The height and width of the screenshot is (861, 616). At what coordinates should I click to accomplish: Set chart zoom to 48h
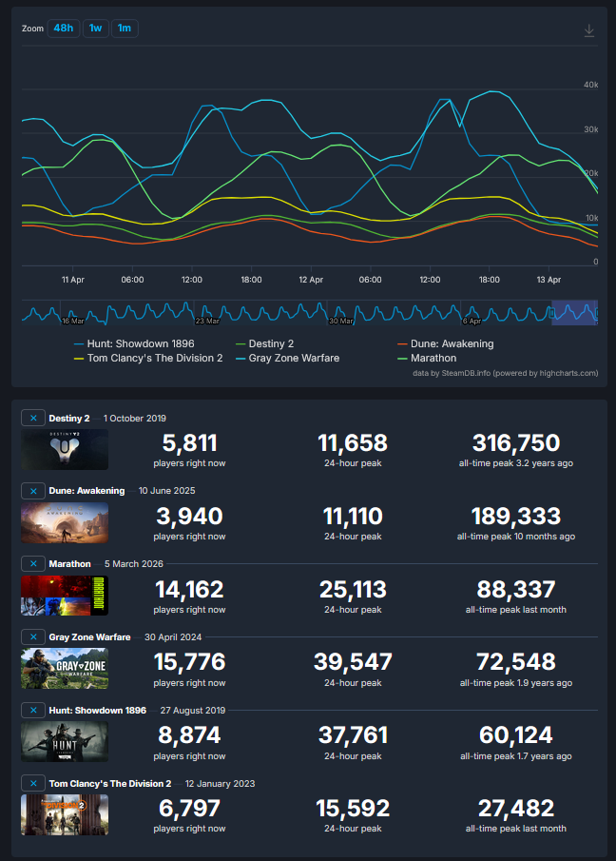click(x=64, y=28)
